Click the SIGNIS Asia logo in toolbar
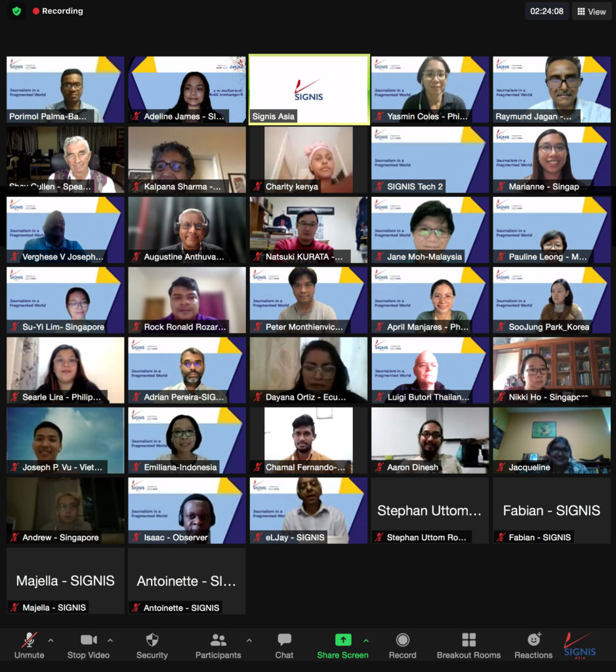This screenshot has height=672, width=616. (580, 646)
